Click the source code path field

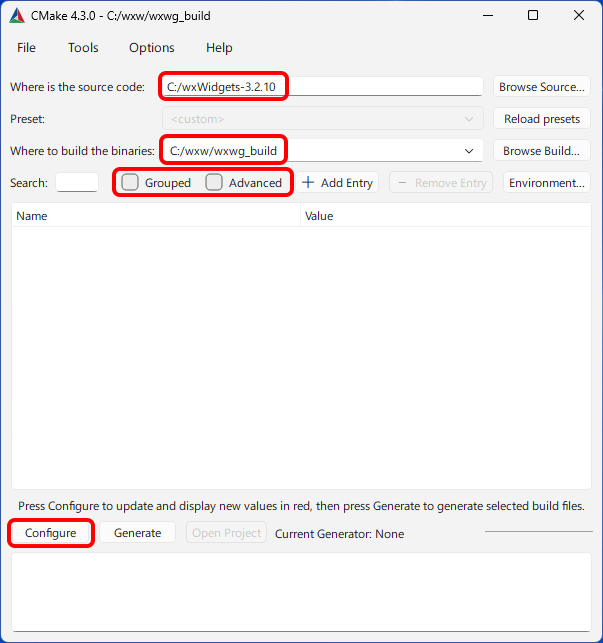pyautogui.click(x=322, y=87)
